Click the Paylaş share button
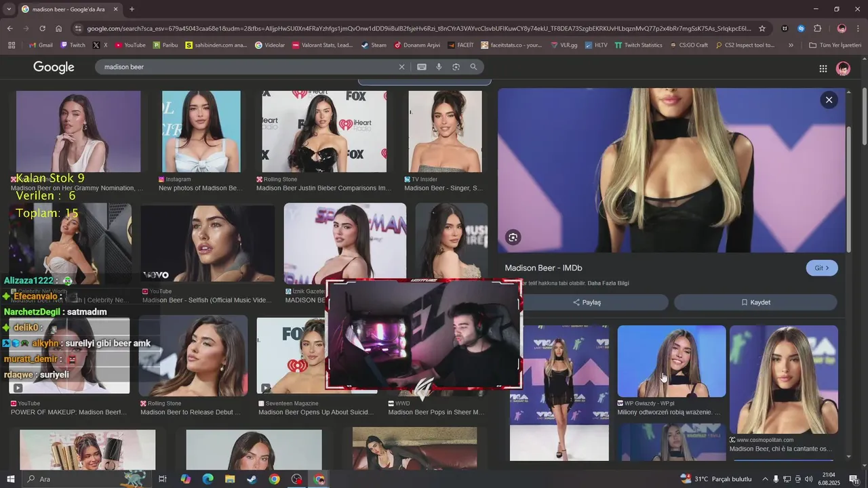Image resolution: width=868 pixels, height=488 pixels. coord(587,302)
